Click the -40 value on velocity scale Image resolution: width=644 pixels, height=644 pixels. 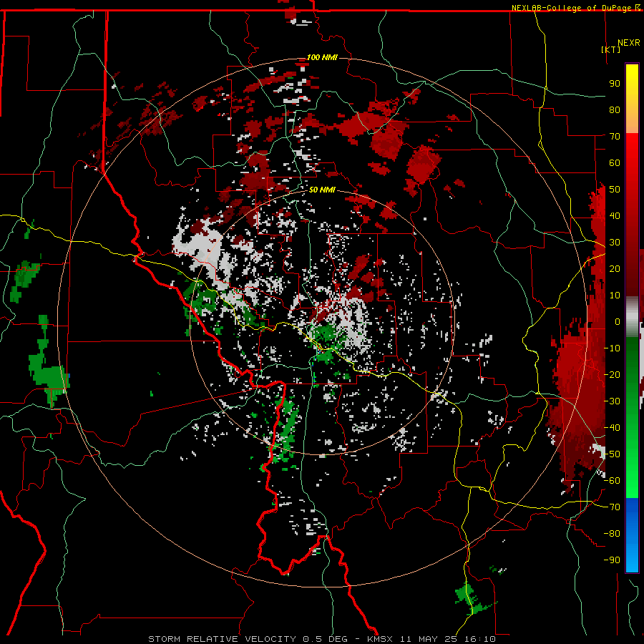612,428
